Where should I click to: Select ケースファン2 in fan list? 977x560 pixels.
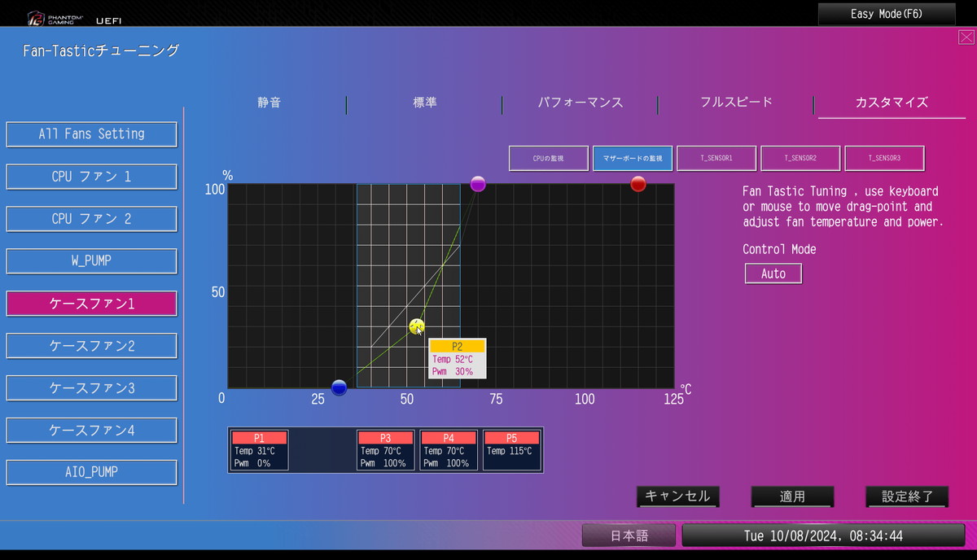click(92, 346)
